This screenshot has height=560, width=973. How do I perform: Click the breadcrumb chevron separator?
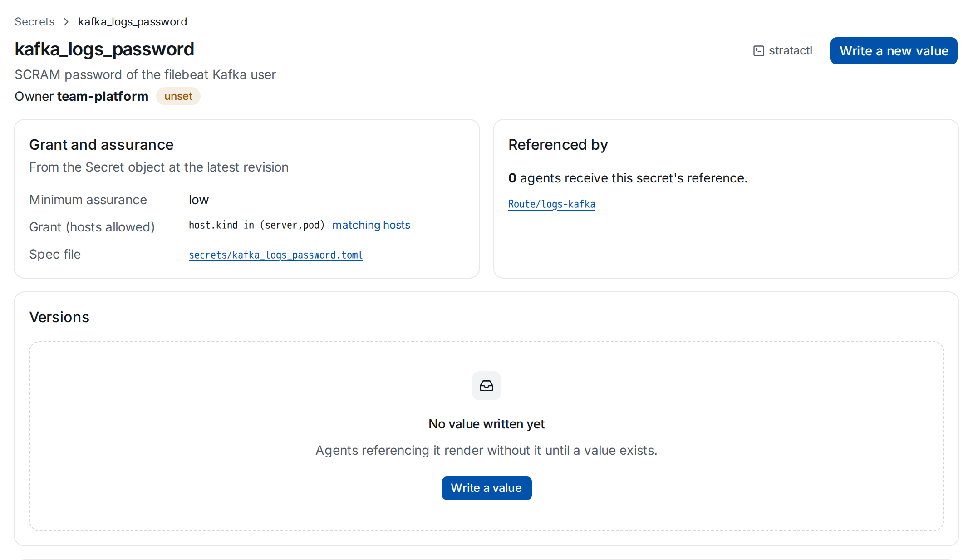click(66, 22)
